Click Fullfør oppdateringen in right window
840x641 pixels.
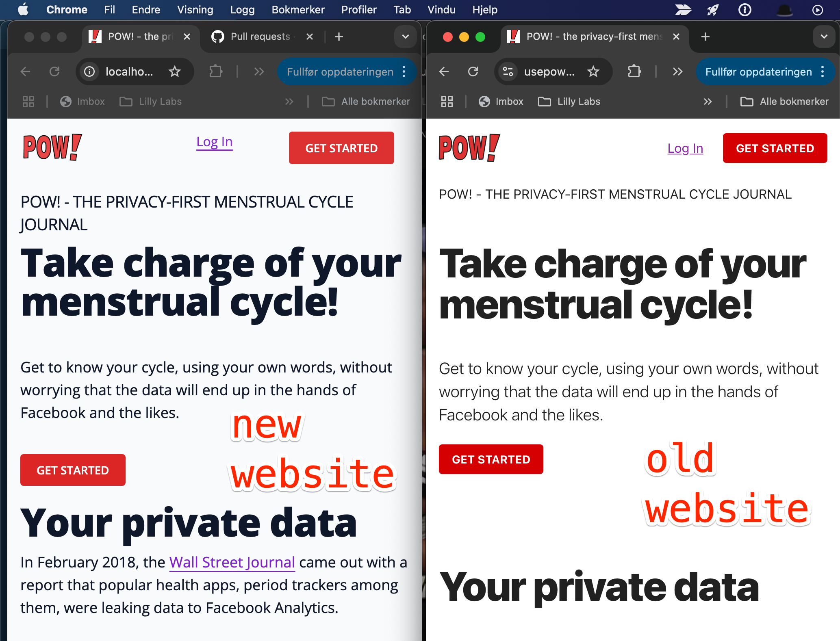tap(758, 72)
